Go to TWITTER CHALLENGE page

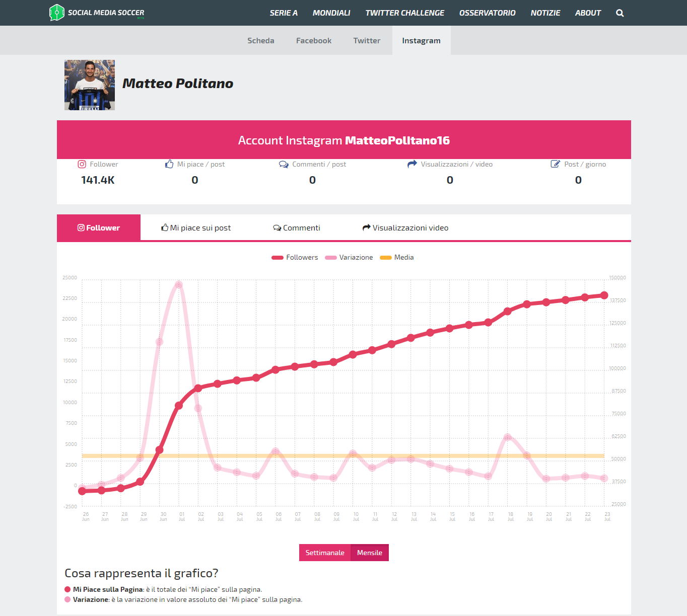pyautogui.click(x=405, y=13)
